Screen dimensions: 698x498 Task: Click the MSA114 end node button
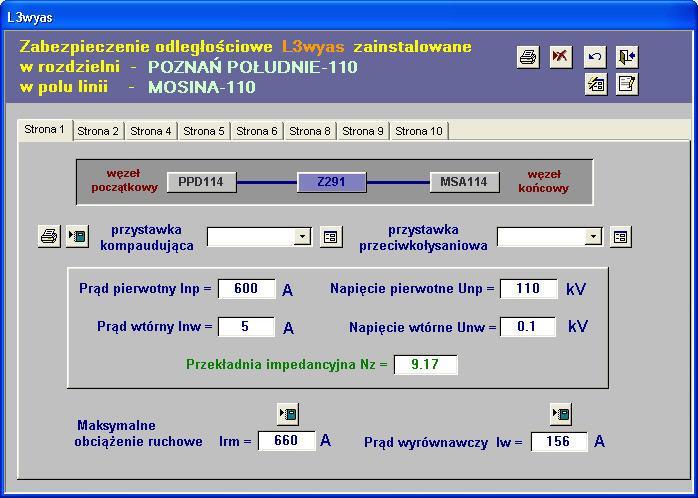(x=464, y=182)
